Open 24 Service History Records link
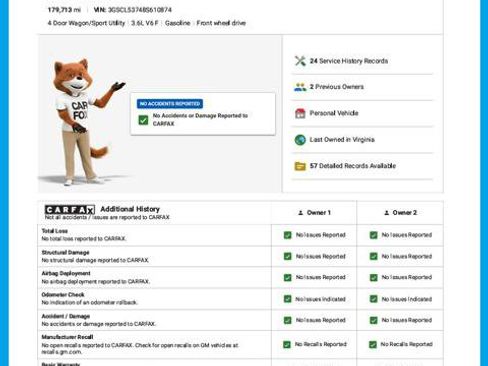488x366 pixels. coord(349,61)
